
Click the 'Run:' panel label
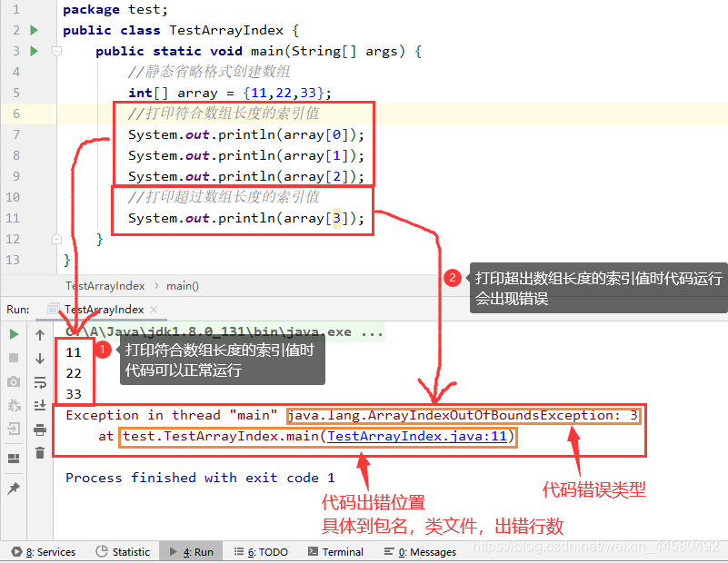(x=18, y=310)
